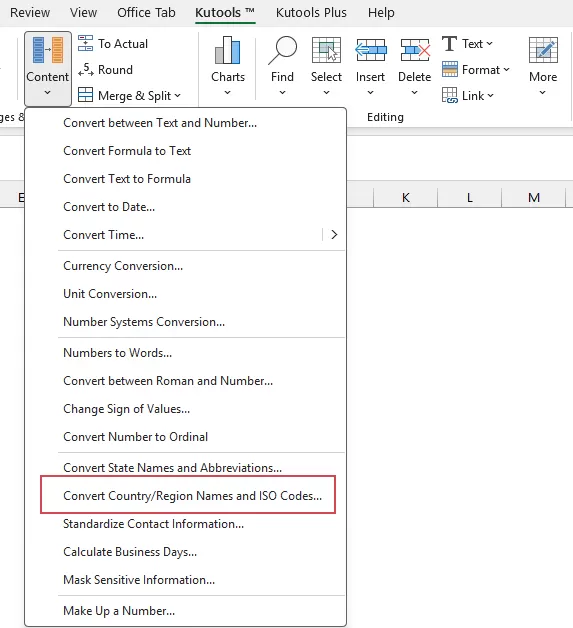Viewport: 573px width, 628px height.
Task: Switch to the Help tab
Action: click(381, 13)
